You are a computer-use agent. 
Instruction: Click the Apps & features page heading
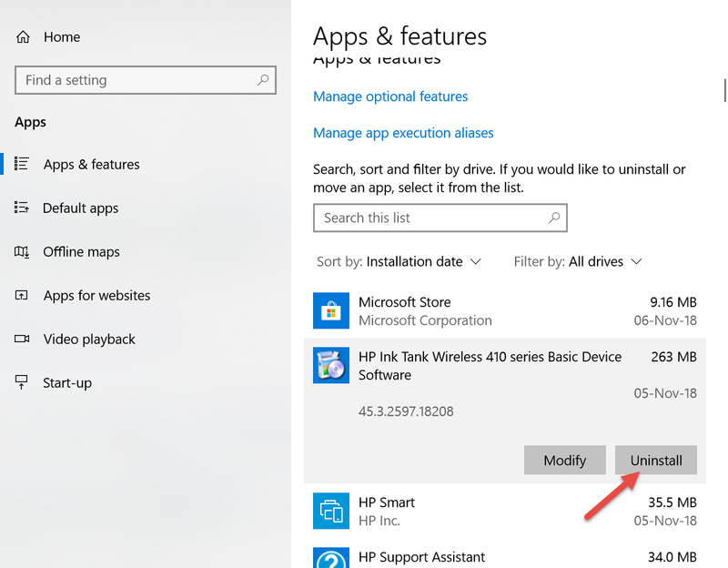pyautogui.click(x=399, y=36)
